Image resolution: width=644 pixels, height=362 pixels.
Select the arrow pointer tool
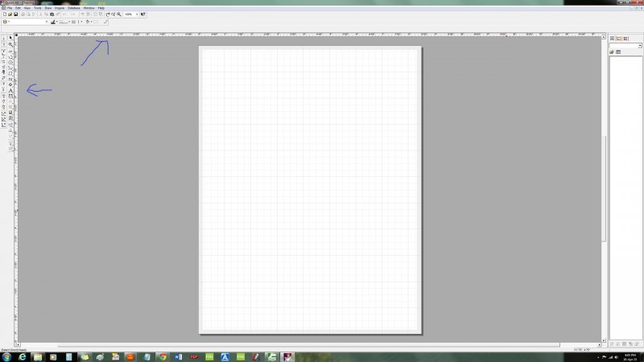point(10,38)
